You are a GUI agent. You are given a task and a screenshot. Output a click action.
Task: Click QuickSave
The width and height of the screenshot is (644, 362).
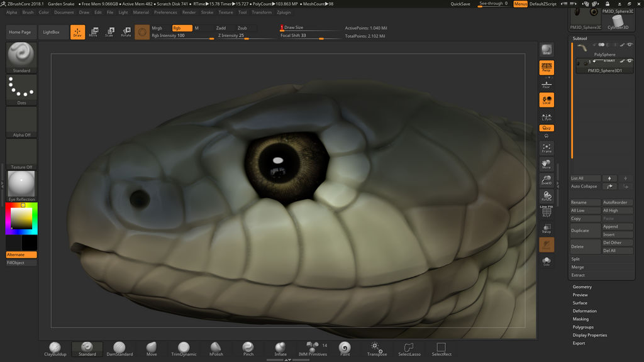(x=460, y=4)
